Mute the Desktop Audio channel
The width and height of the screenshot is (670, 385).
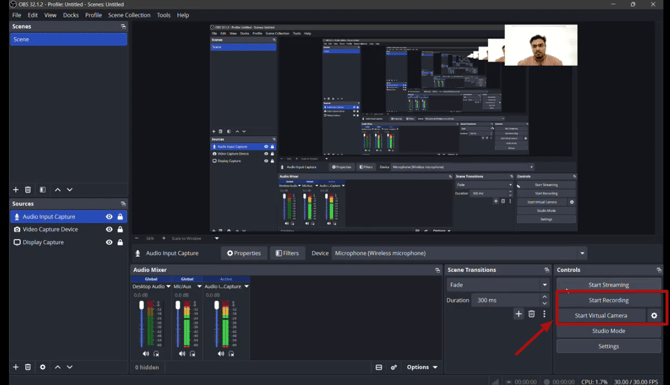[x=146, y=354]
